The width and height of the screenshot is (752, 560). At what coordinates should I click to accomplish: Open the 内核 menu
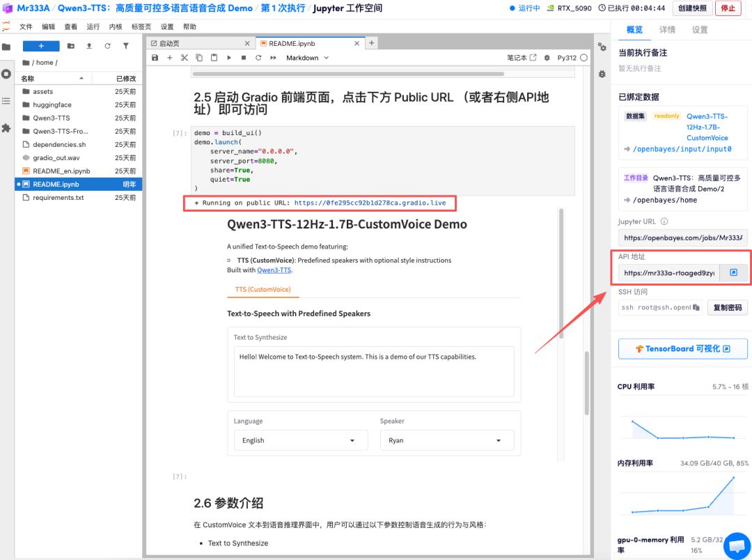click(x=116, y=27)
